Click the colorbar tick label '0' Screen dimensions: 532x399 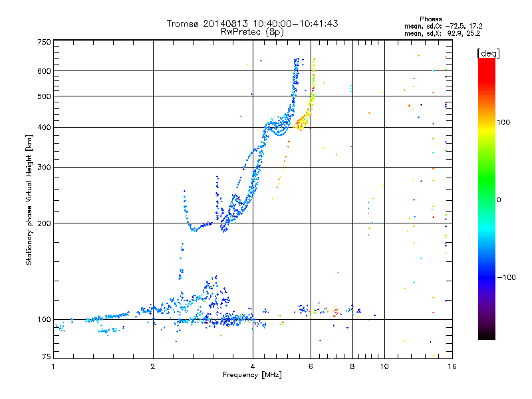499,199
